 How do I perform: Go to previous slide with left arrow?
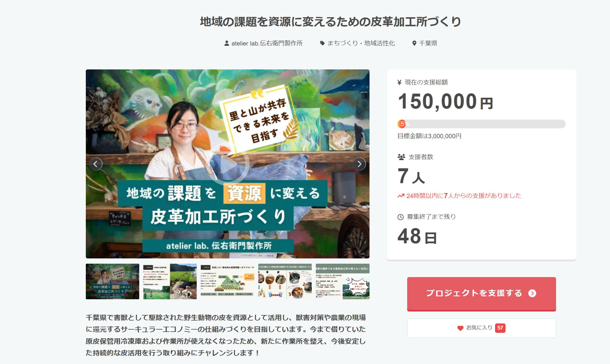coord(96,164)
